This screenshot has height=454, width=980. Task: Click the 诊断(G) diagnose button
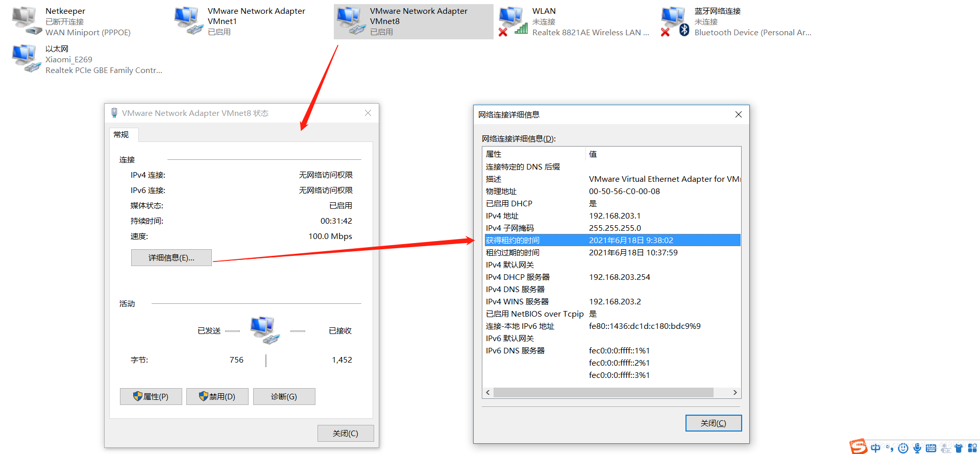click(284, 397)
